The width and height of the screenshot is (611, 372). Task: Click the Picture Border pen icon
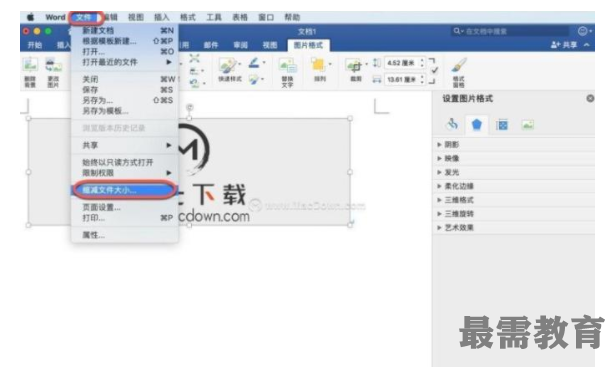click(254, 63)
